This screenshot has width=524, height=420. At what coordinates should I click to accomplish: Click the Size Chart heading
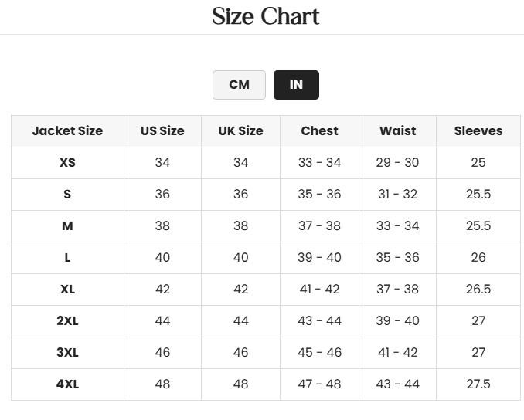265,16
